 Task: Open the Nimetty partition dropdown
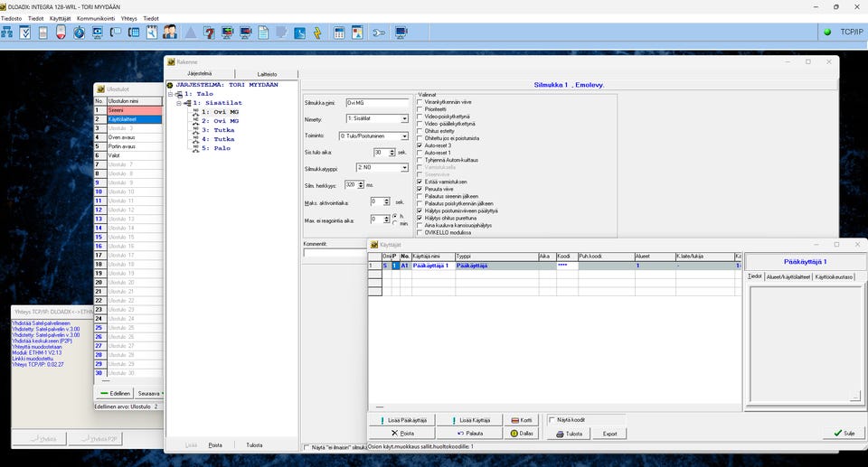point(404,118)
